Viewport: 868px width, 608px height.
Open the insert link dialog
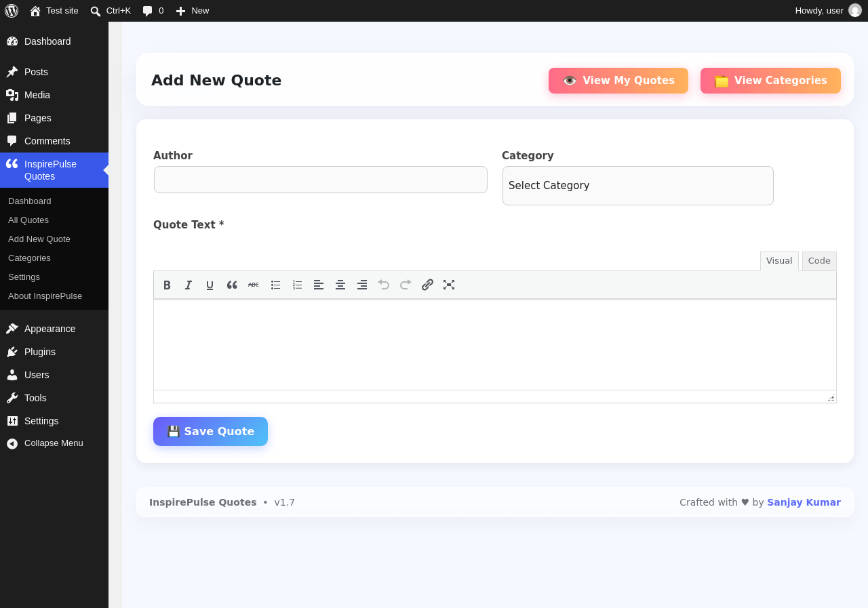click(x=427, y=285)
